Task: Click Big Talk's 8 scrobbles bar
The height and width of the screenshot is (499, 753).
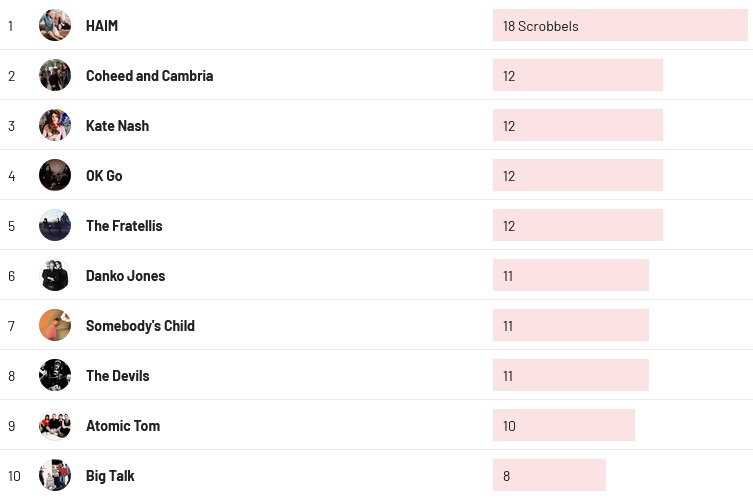Action: [549, 475]
